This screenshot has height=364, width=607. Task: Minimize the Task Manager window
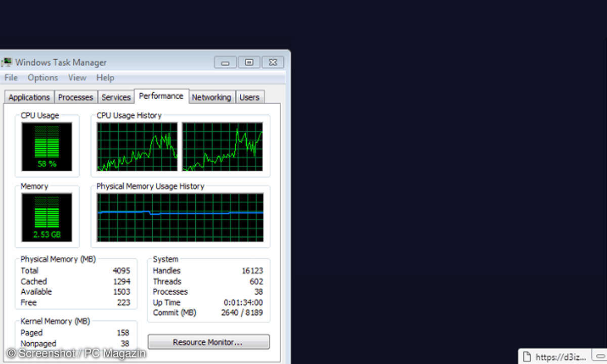(x=226, y=62)
